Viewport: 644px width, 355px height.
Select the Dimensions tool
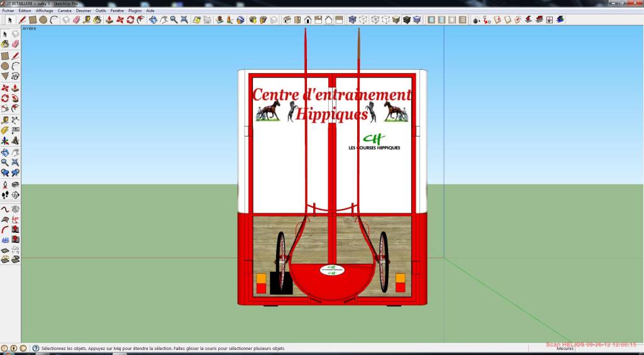[15, 120]
